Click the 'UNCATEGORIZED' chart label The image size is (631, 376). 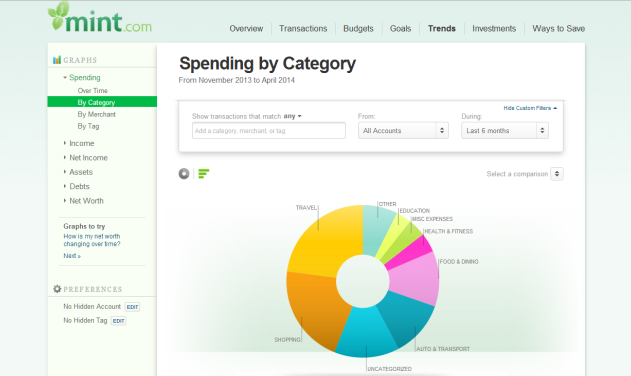pos(390,369)
